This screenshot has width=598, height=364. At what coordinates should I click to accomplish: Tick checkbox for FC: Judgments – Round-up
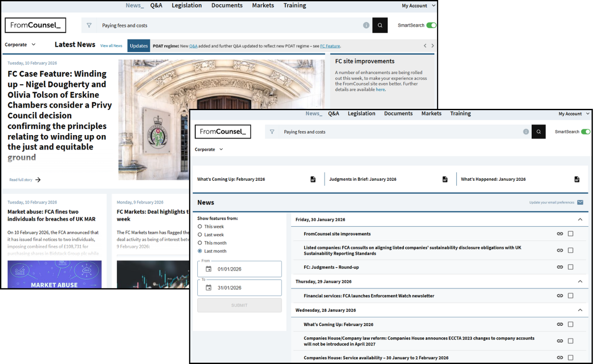point(570,267)
